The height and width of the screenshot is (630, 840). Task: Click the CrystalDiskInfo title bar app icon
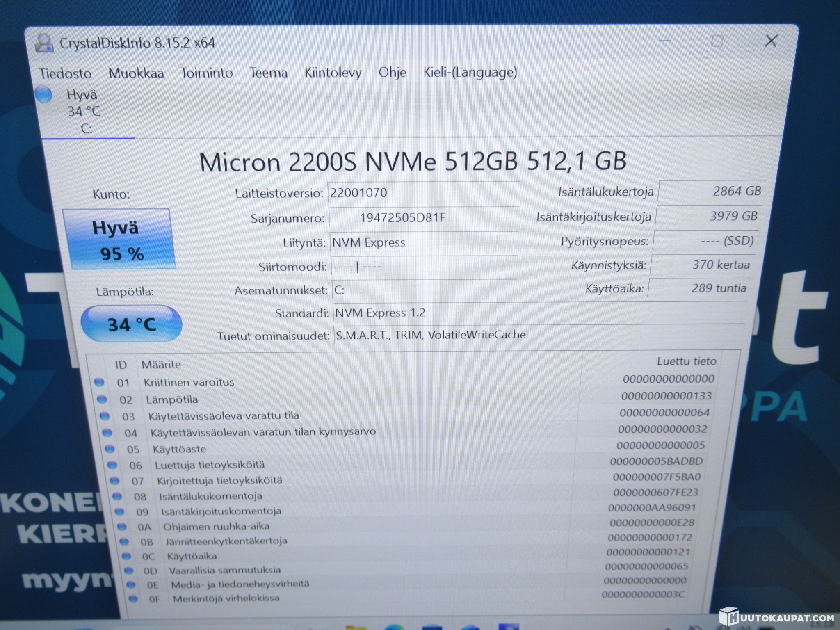click(x=44, y=43)
